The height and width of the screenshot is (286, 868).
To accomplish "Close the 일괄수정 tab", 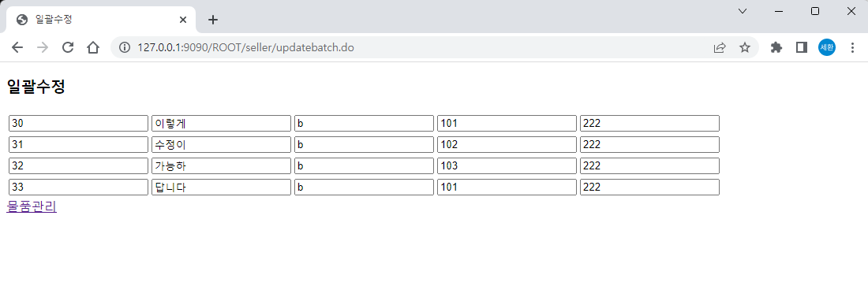I will tap(183, 20).
